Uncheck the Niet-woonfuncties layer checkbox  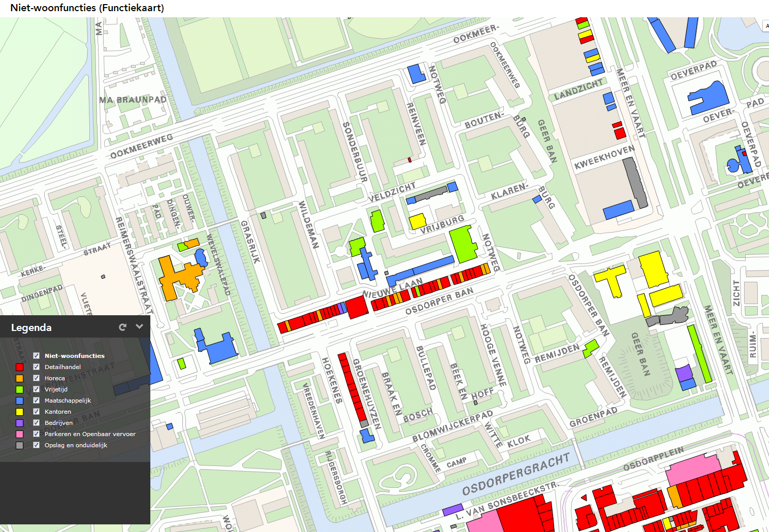click(36, 356)
